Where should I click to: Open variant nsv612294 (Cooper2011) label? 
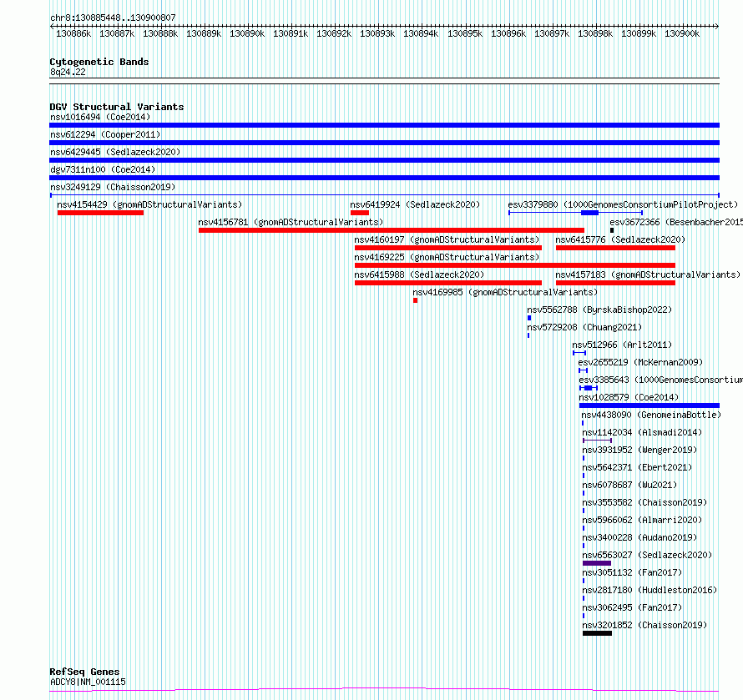[x=105, y=134]
